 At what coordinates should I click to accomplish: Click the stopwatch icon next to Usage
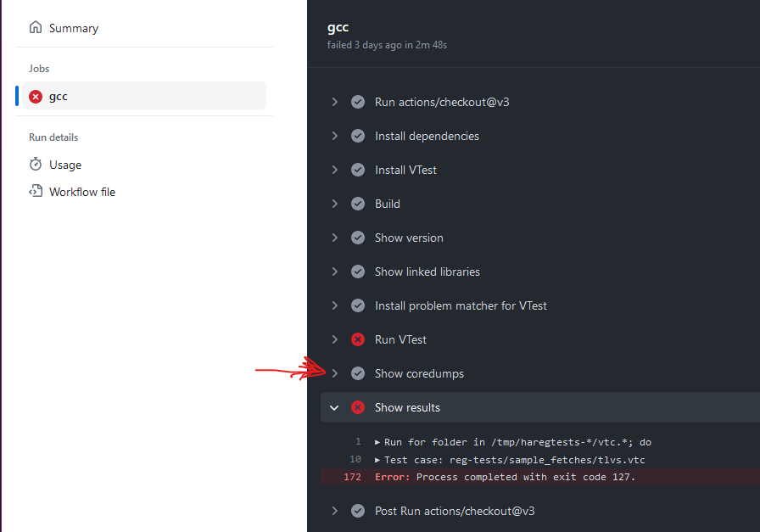(x=35, y=164)
